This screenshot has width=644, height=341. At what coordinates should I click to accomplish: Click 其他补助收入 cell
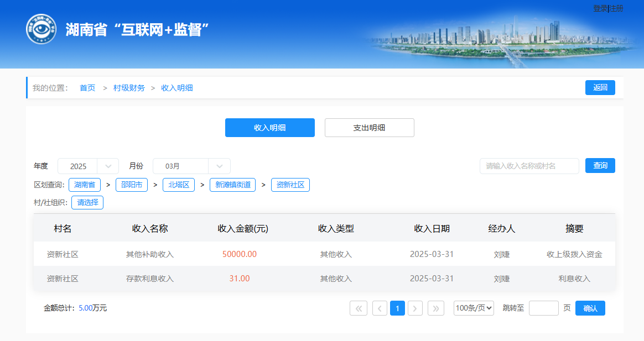click(x=150, y=254)
